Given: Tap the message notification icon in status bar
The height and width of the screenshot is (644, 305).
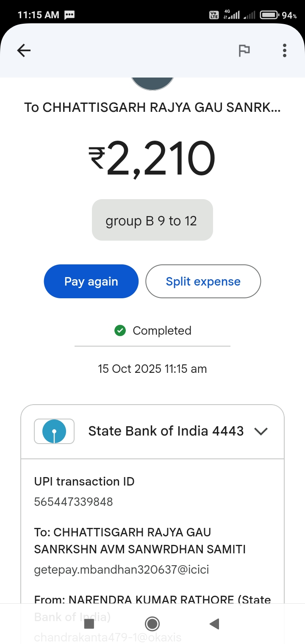Looking at the screenshot, I should coord(69,15).
